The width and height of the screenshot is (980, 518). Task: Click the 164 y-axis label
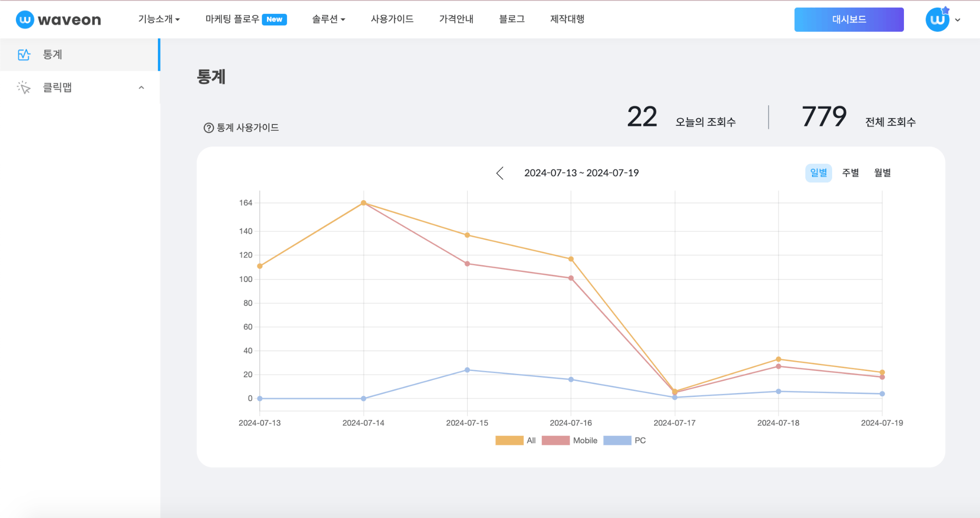tap(245, 203)
